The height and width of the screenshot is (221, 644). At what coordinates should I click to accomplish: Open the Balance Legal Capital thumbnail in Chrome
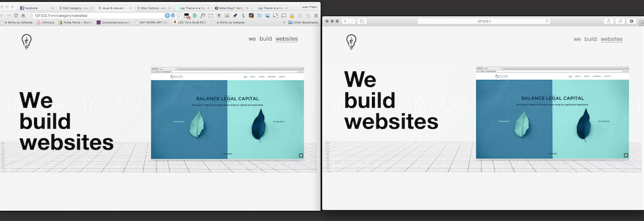click(228, 113)
